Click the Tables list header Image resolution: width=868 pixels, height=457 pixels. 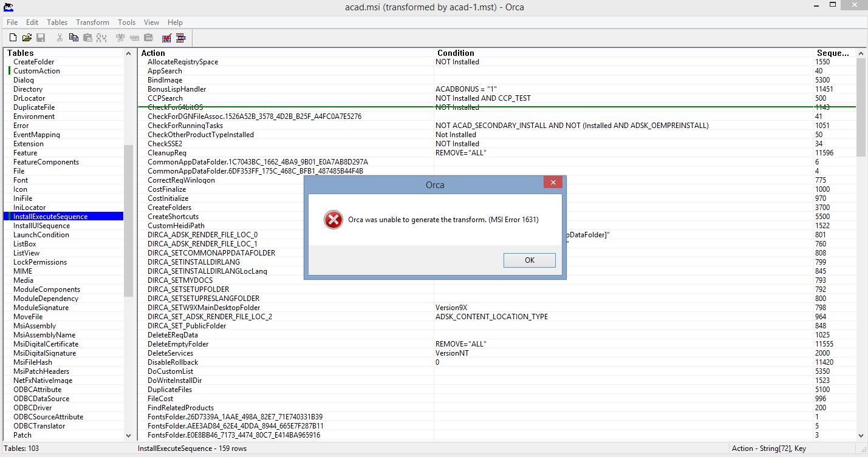63,53
